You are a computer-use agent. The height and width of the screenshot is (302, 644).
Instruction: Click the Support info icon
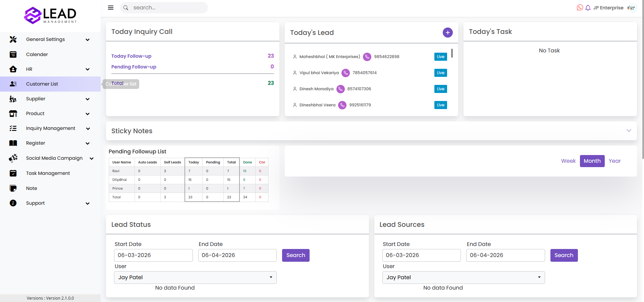click(13, 203)
